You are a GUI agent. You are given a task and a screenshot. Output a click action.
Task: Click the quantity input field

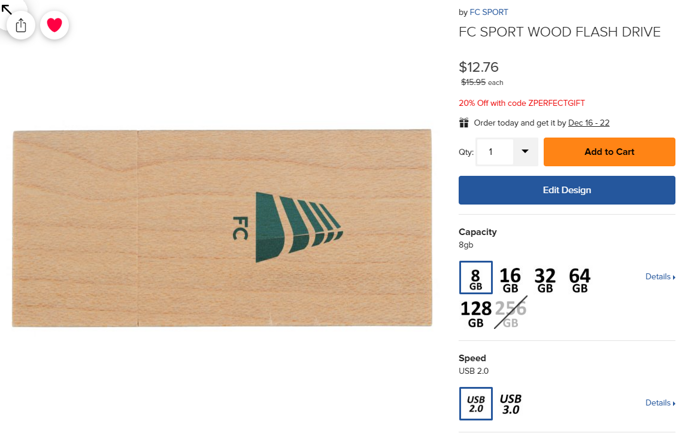496,152
